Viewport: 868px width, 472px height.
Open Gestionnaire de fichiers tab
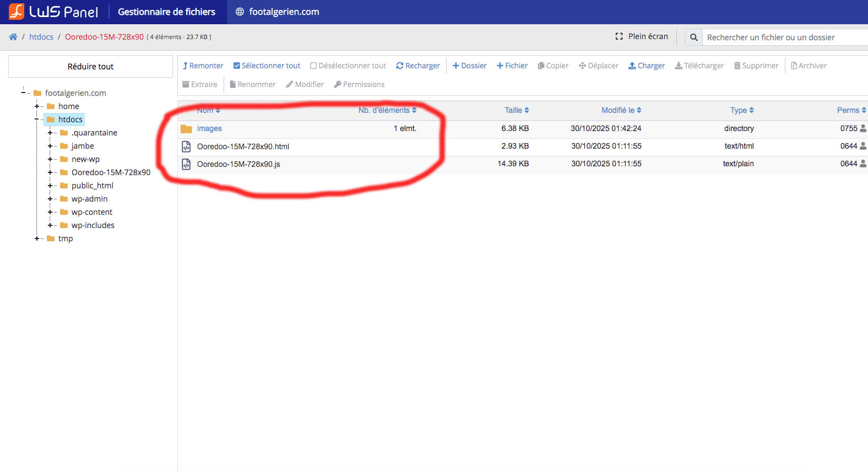click(166, 12)
